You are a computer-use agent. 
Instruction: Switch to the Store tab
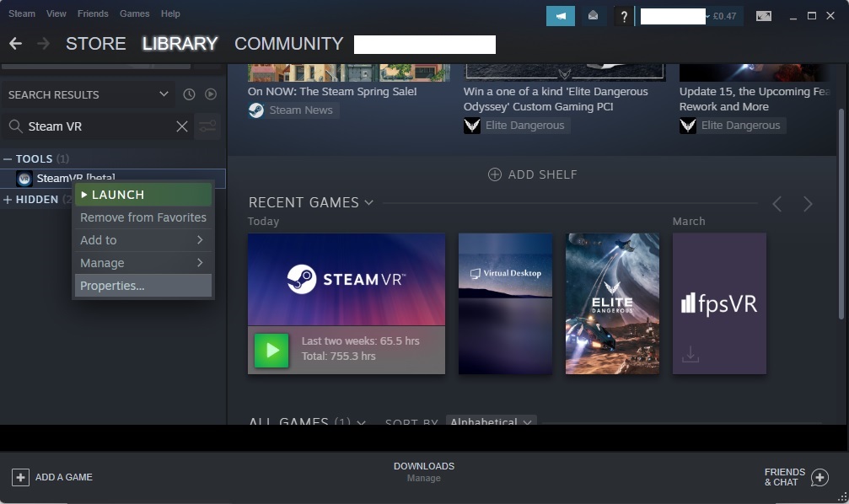click(x=96, y=44)
